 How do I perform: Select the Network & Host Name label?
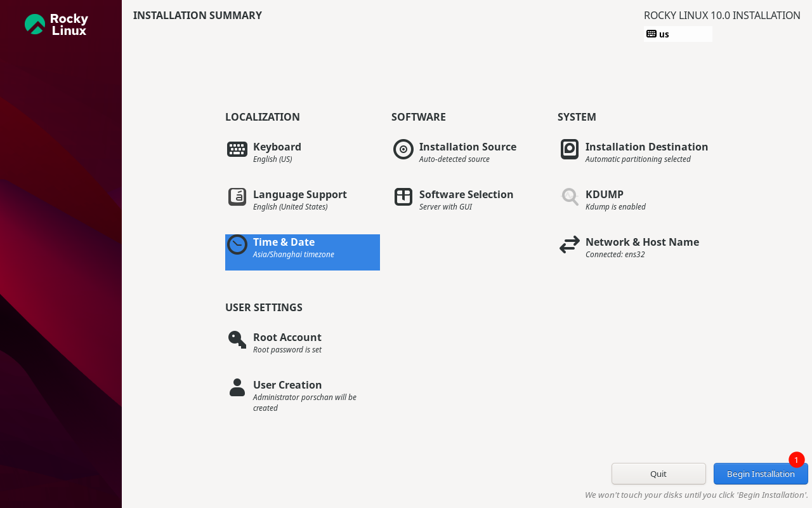pyautogui.click(x=642, y=242)
